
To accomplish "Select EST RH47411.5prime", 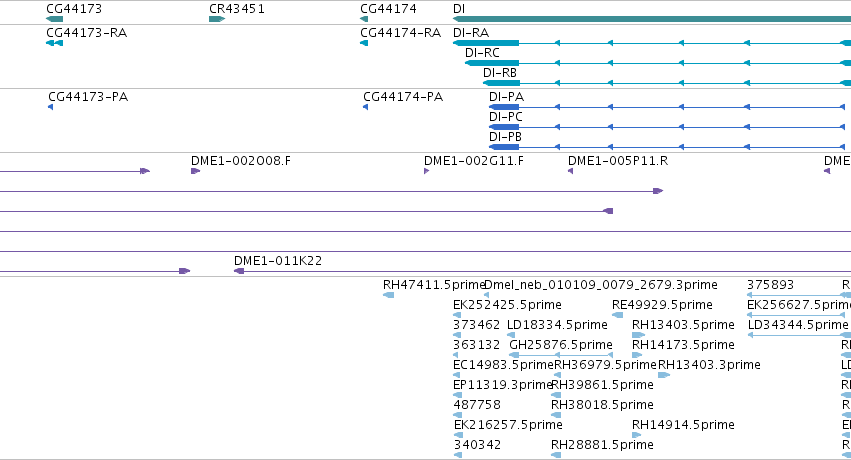I will click(x=434, y=285).
